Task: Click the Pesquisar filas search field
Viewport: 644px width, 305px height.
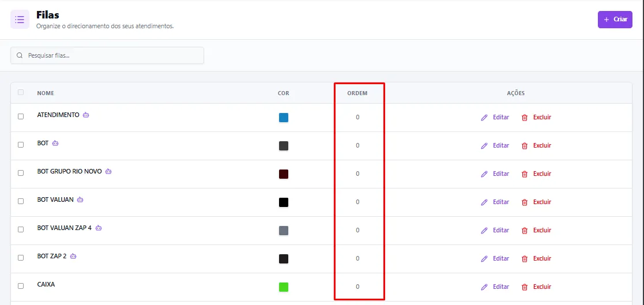Action: pos(107,55)
